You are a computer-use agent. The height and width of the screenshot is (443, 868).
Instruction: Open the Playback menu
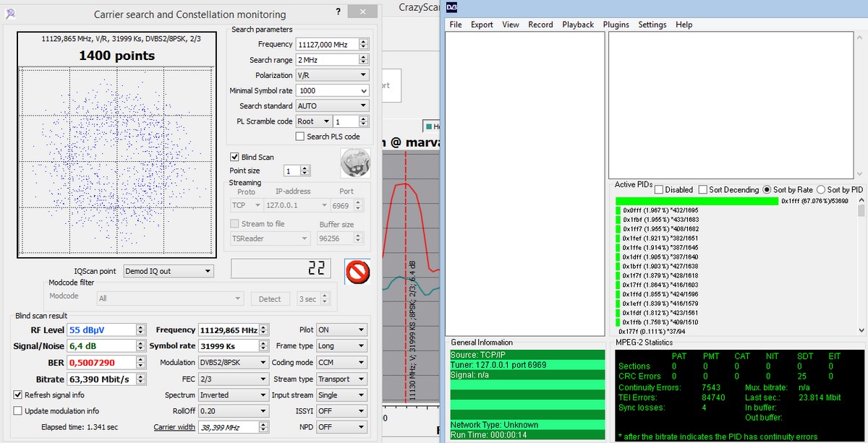tap(578, 25)
